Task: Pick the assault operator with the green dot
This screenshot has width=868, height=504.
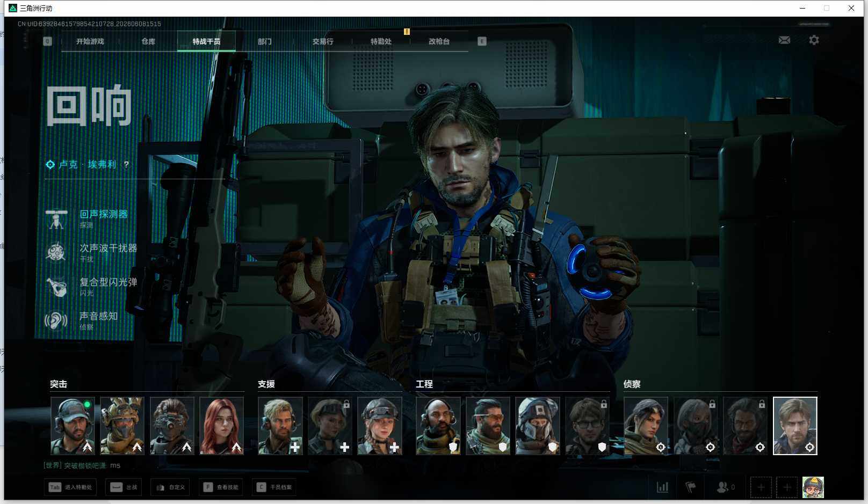Action: (73, 426)
